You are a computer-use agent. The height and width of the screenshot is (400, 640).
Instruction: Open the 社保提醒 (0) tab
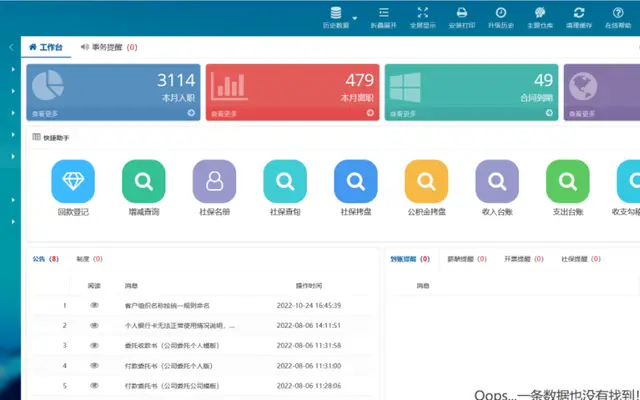point(581,259)
